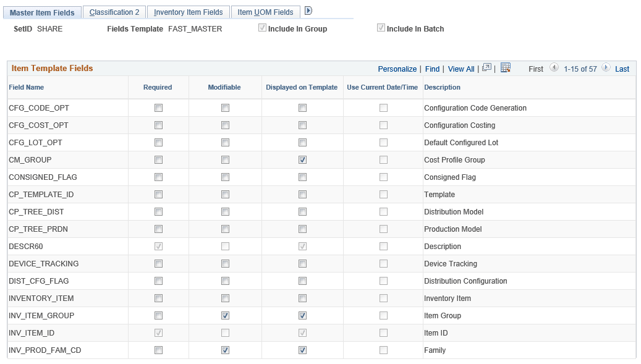Download the Item Template Fields grid to Excel

(506, 69)
